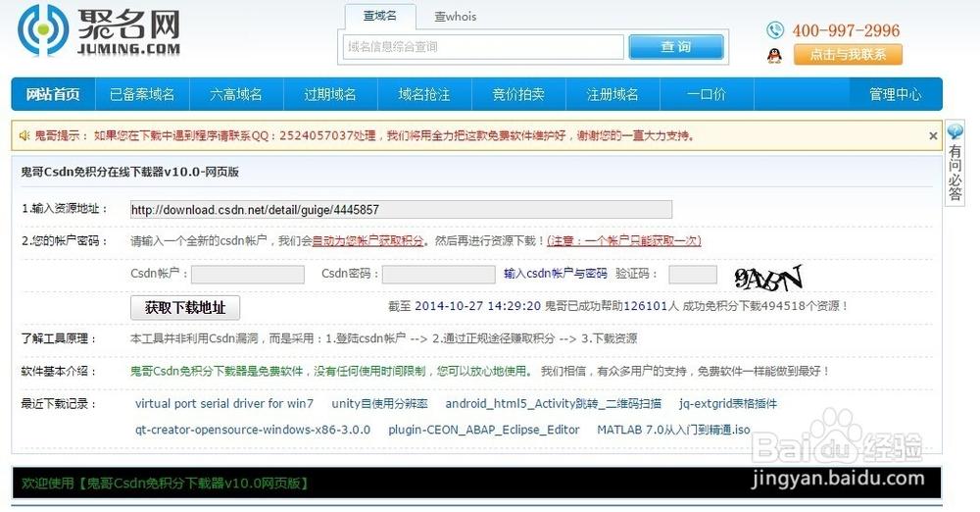Click the 最近下载记录 label

(x=59, y=404)
